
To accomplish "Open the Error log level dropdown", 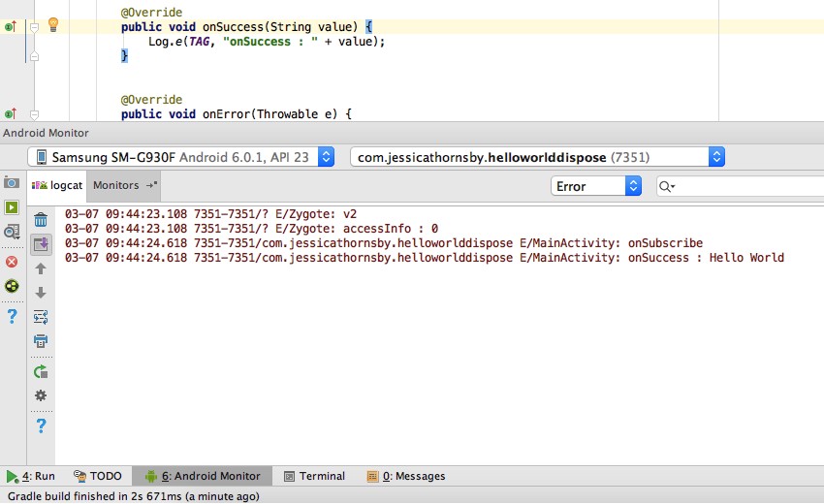I will click(596, 186).
